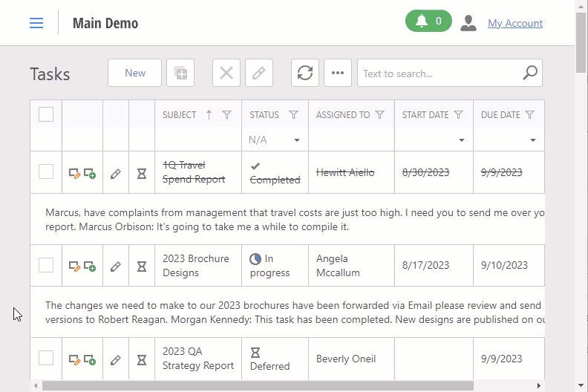588x392 pixels.
Task: Create a New task
Action: [134, 73]
